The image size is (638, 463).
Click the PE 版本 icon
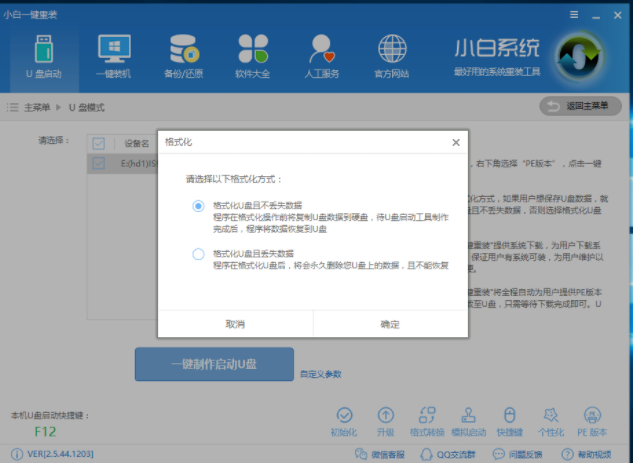coord(591,415)
